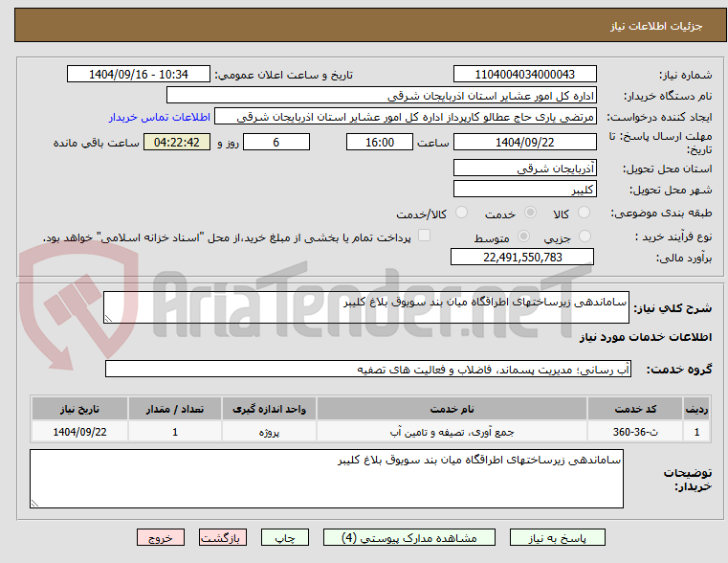Click the بازگشت back button
The width and height of the screenshot is (728, 563).
tap(222, 537)
